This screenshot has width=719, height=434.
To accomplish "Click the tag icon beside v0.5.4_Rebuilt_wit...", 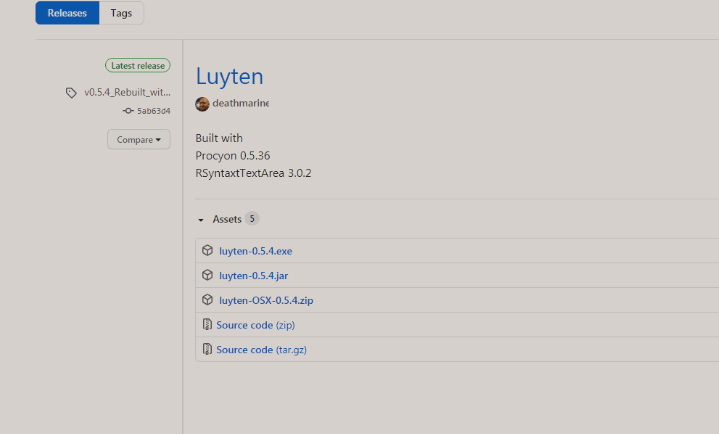I will pos(71,93).
